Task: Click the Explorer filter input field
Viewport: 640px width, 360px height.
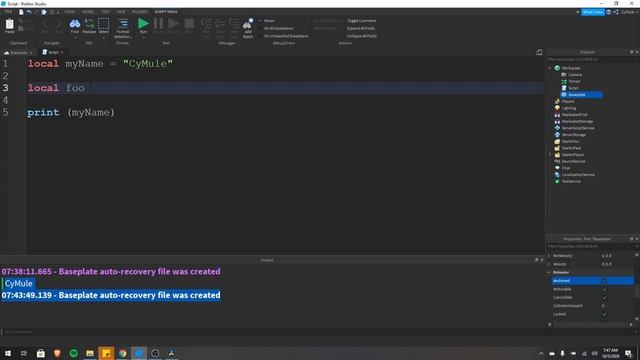Action: point(592,59)
